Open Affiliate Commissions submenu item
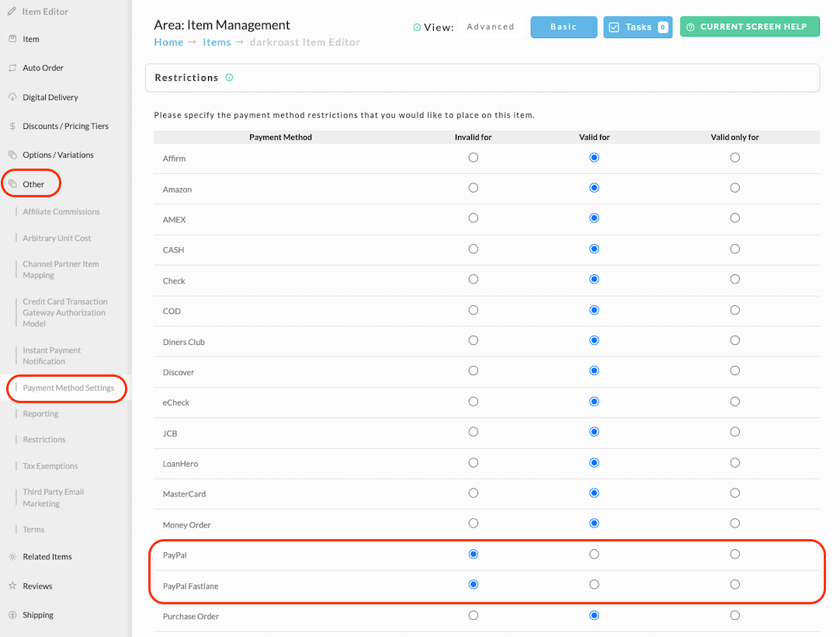Screen dimensions: 840x637 (x=61, y=212)
